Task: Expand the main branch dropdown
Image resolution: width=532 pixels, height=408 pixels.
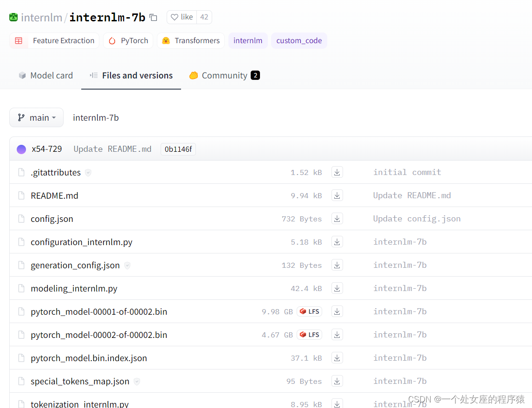Action: tap(36, 117)
